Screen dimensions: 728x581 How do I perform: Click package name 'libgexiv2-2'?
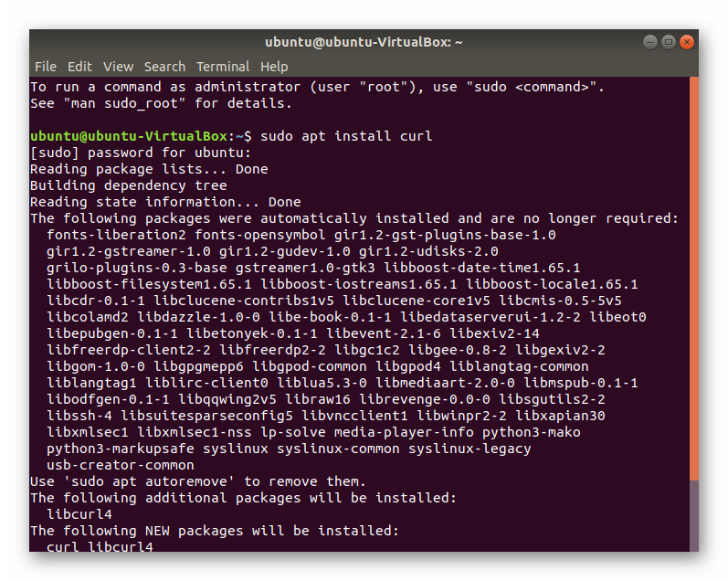[x=560, y=350]
